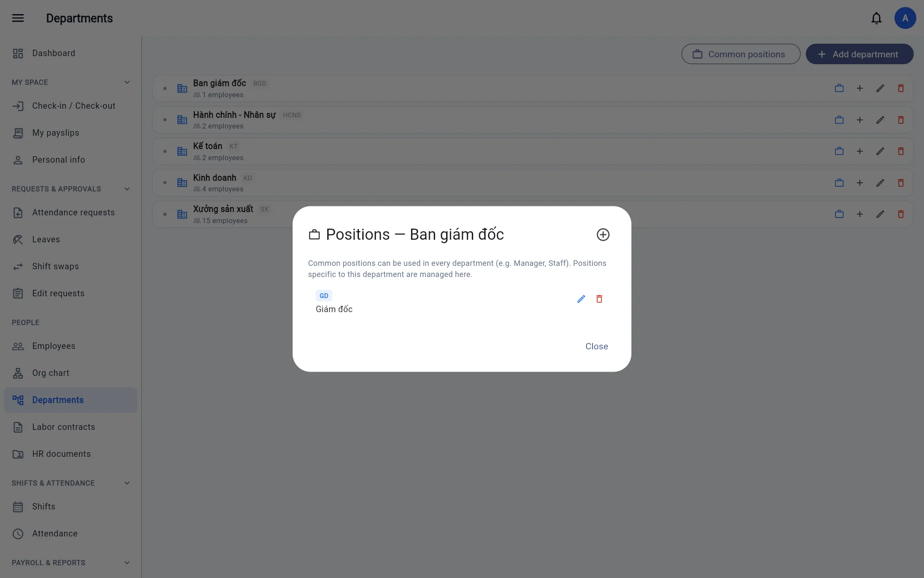Open Attendance requests
This screenshot has height=578, width=924.
click(71, 212)
